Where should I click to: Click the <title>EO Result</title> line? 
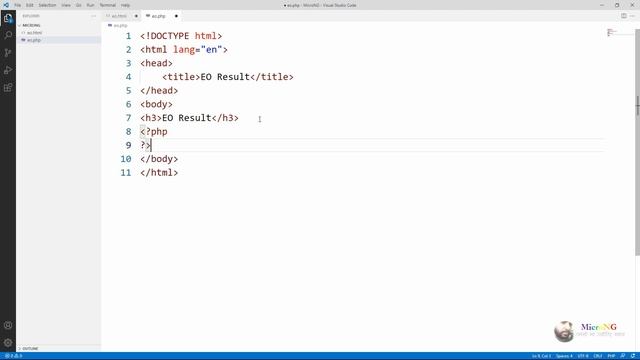click(228, 77)
